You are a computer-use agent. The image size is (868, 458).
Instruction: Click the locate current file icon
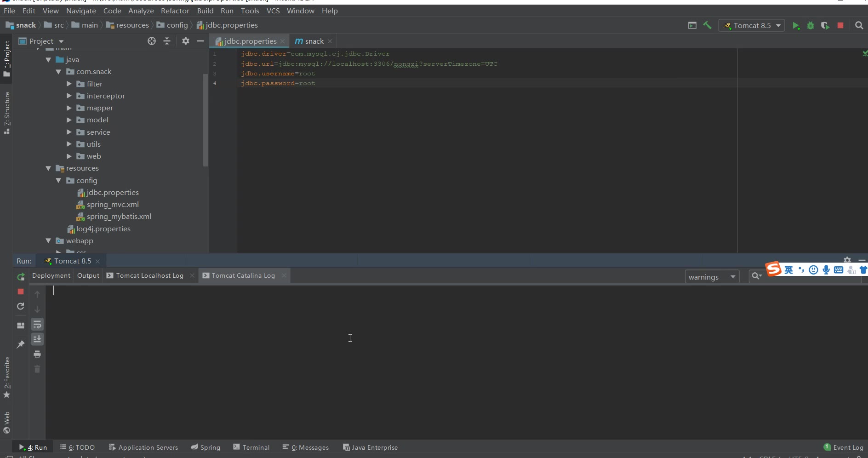152,41
